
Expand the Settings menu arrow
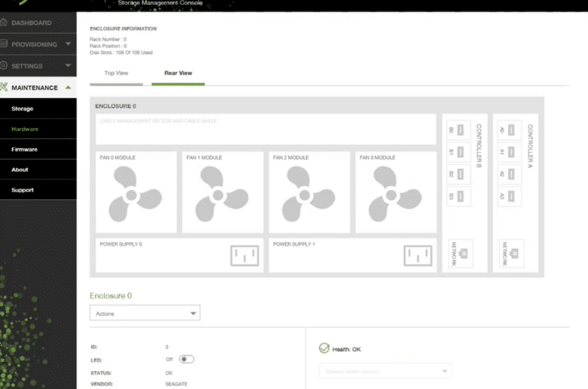[68, 66]
